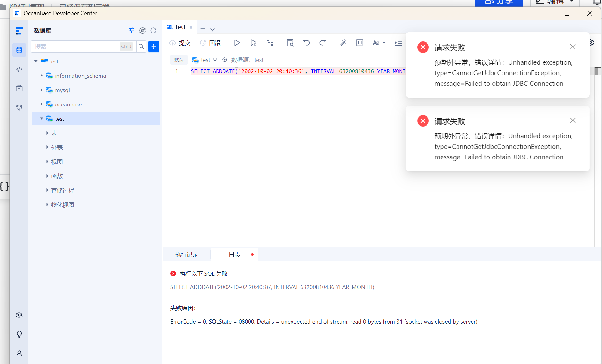This screenshot has width=602, height=364.
Task: Click the 提交 commit button
Action: [x=180, y=43]
